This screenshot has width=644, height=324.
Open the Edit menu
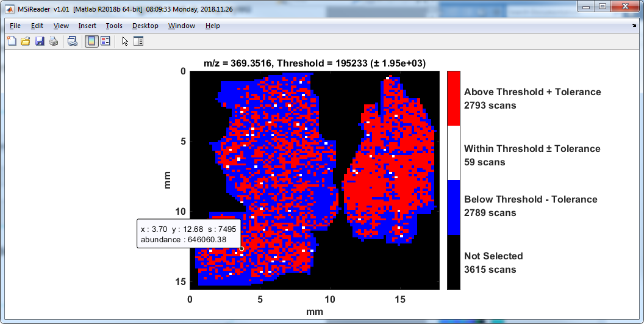coord(37,26)
